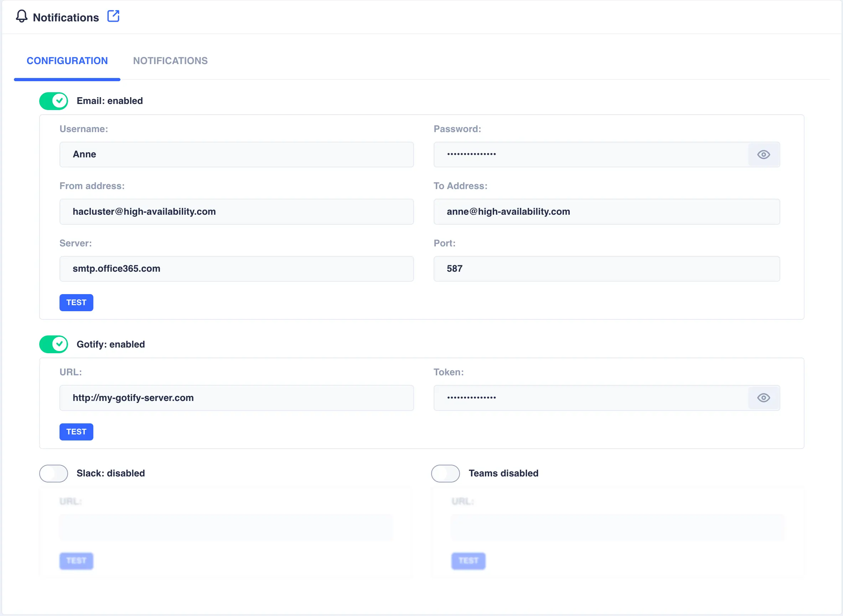Select the Gotify URL field

[x=237, y=397]
